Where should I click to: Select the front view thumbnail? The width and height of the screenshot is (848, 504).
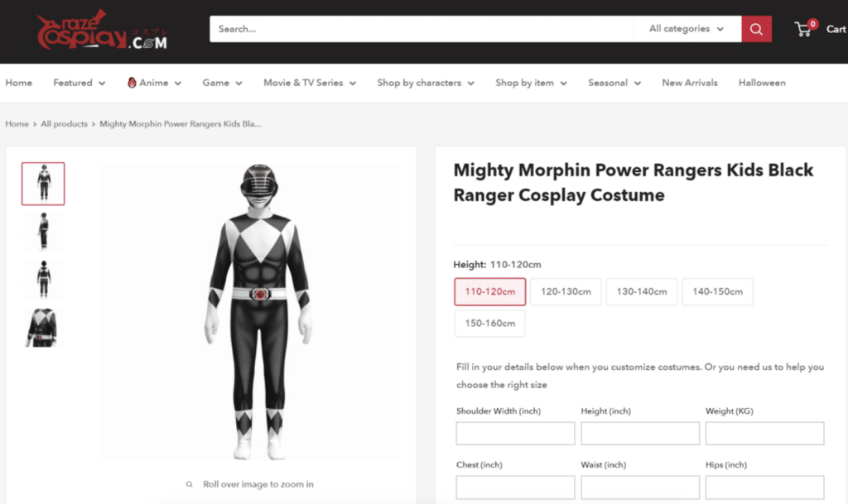point(43,184)
